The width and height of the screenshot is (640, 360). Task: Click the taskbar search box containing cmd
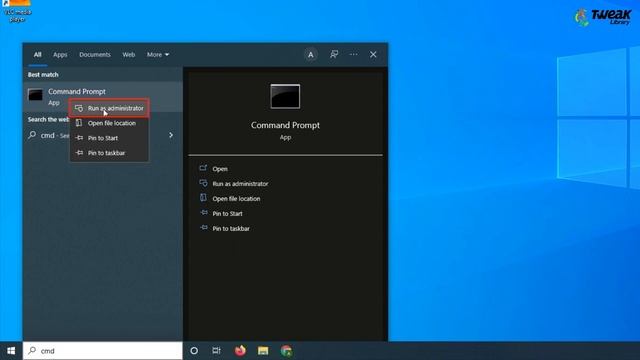102,351
